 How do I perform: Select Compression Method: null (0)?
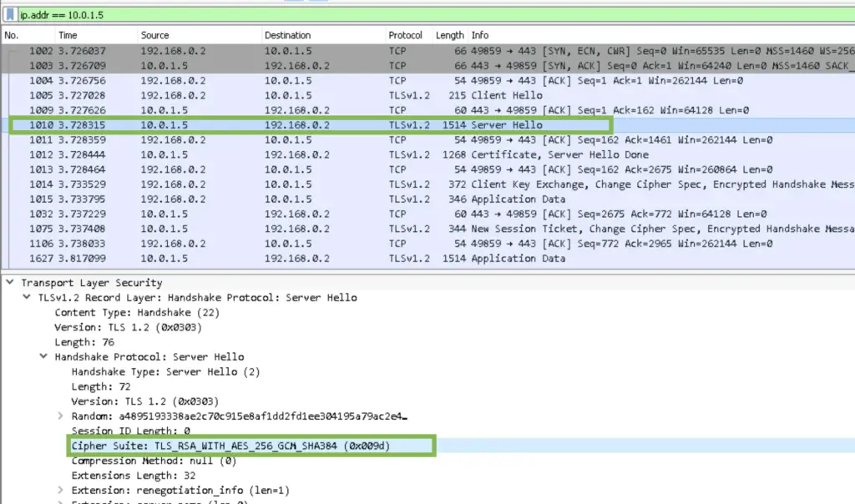coord(154,461)
